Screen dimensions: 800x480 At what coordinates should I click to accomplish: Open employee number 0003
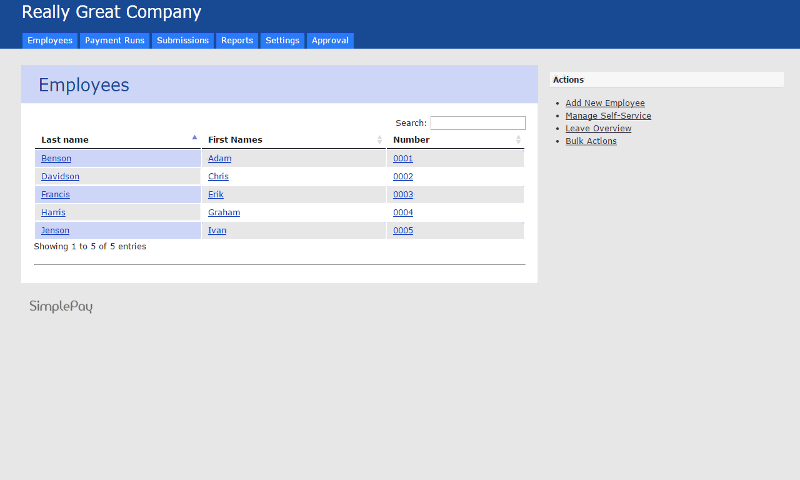403,194
